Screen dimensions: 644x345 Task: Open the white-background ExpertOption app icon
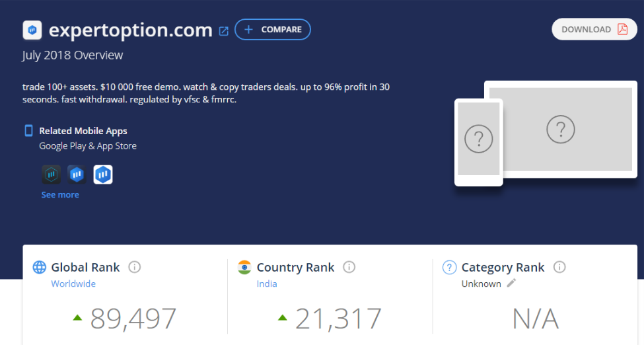tap(102, 174)
